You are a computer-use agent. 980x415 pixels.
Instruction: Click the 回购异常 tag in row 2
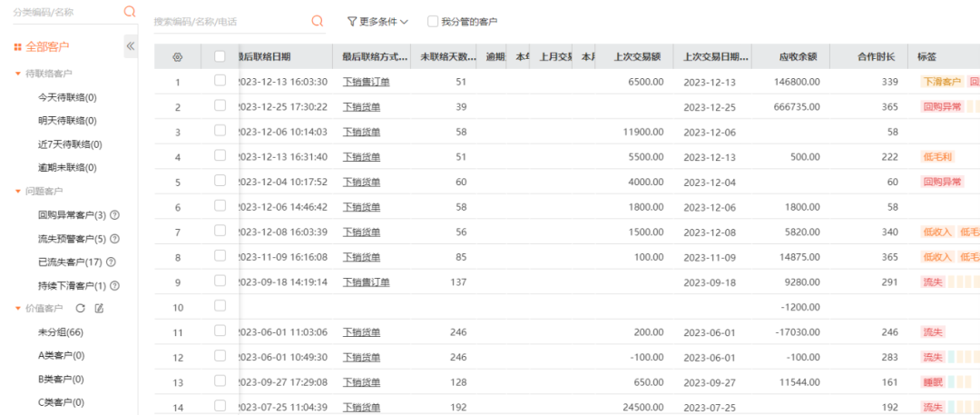941,106
